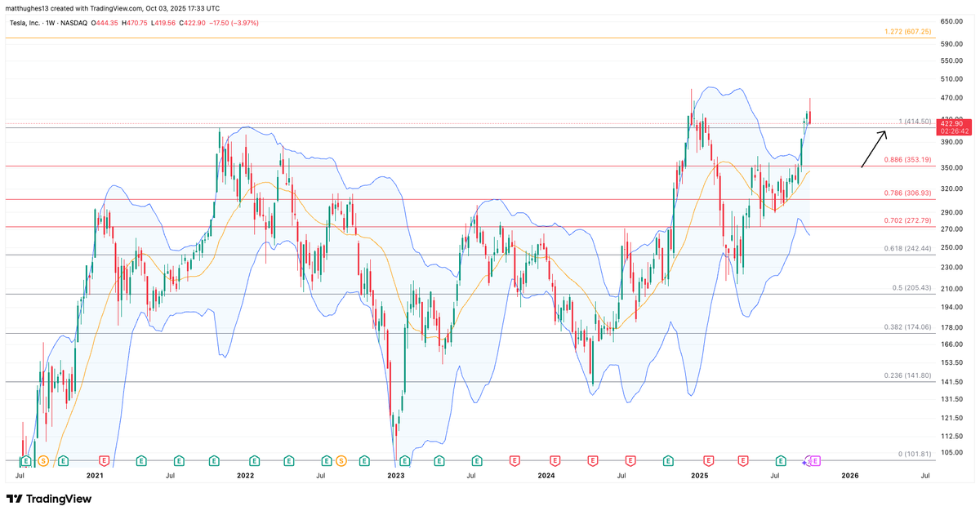Open the only green earnings marker in late 2024

[670, 461]
